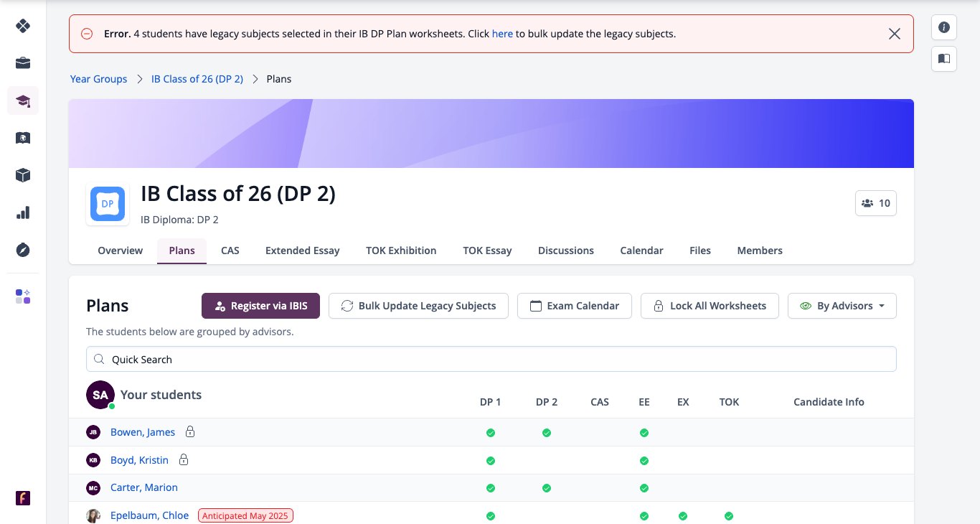The width and height of the screenshot is (980, 524).
Task: Click the 'here' link in error banner
Action: 502,34
